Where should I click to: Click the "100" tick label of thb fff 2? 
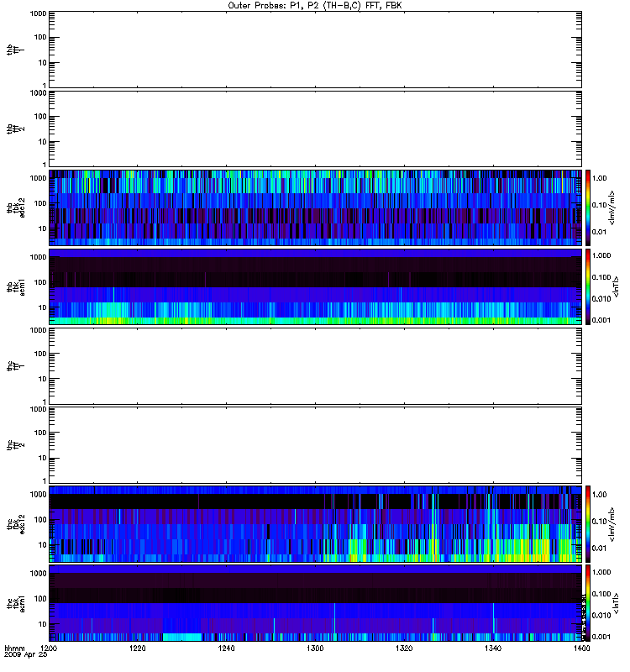click(40, 117)
